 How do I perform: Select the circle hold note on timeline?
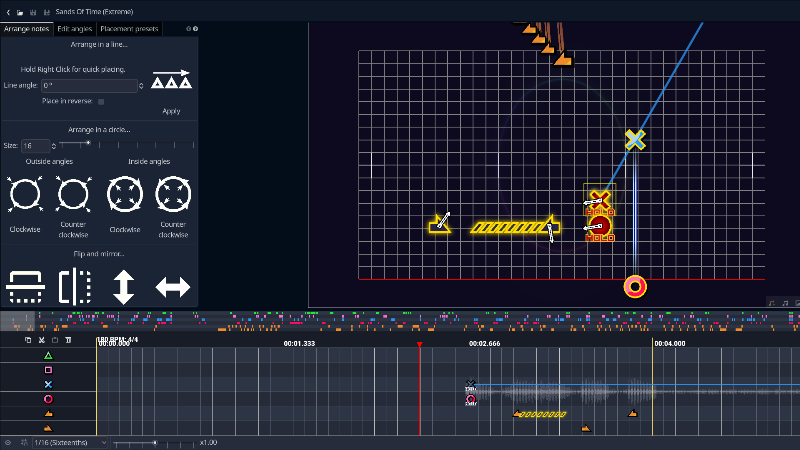tap(470, 400)
